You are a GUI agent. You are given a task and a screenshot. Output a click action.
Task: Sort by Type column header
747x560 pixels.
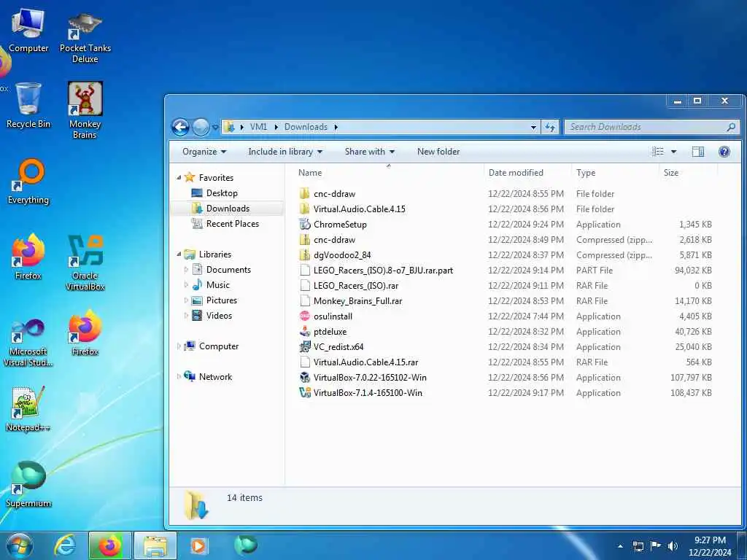tap(615, 173)
